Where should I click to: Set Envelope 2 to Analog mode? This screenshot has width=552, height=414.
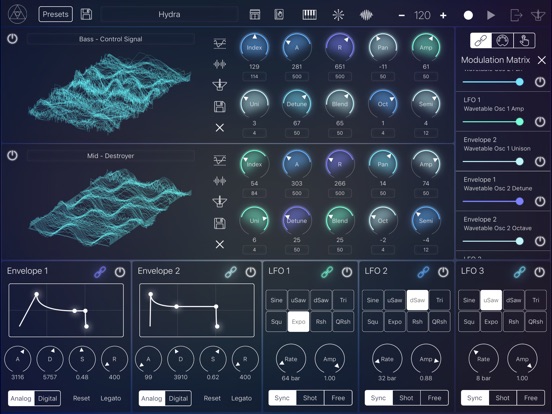[x=152, y=398]
